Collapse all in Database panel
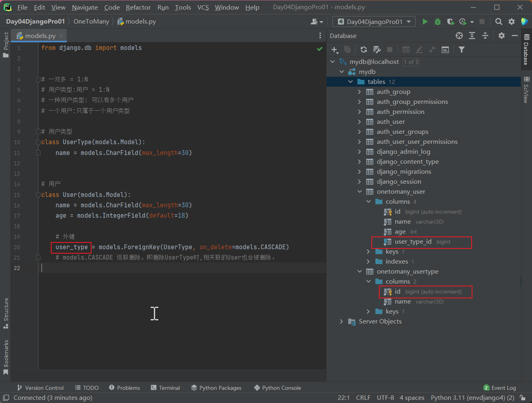 click(485, 36)
